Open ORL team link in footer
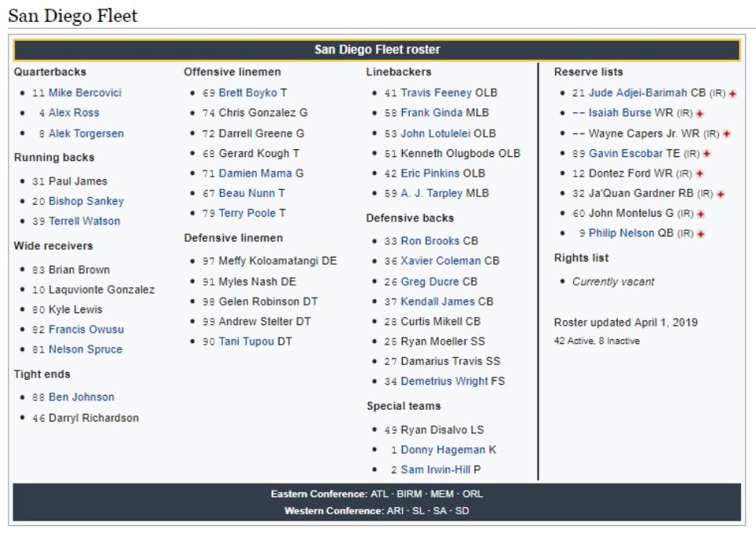This screenshot has width=756, height=537. (x=473, y=494)
